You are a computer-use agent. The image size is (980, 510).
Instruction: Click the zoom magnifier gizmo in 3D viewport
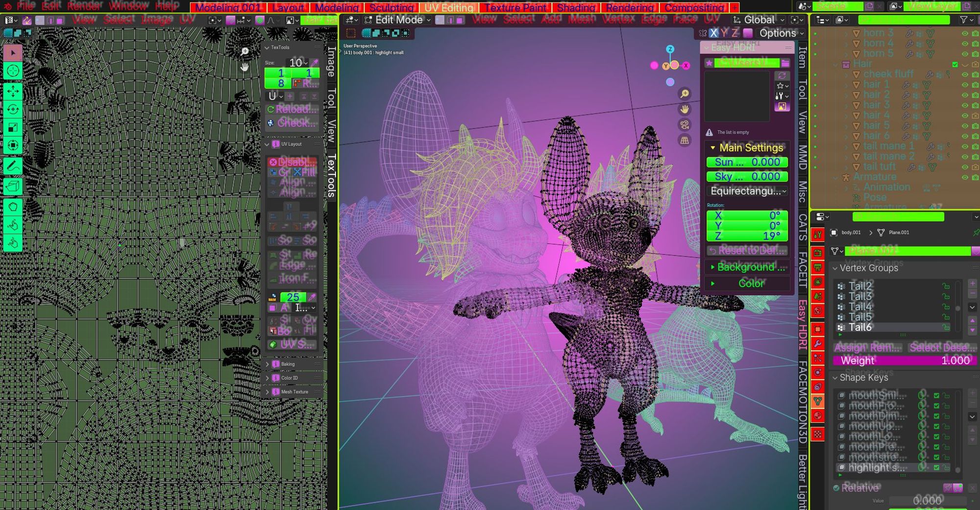(685, 94)
